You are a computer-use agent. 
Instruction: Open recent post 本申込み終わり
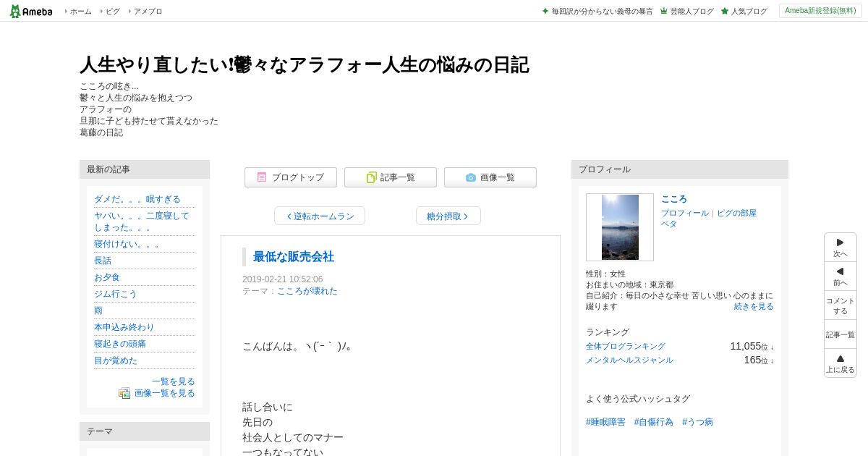tap(124, 327)
